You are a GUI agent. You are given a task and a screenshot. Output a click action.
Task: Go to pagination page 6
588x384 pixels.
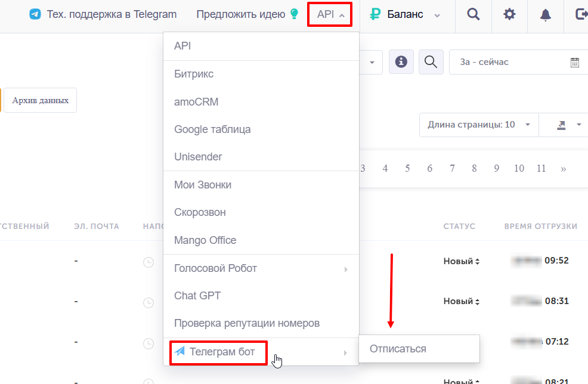tap(430, 168)
